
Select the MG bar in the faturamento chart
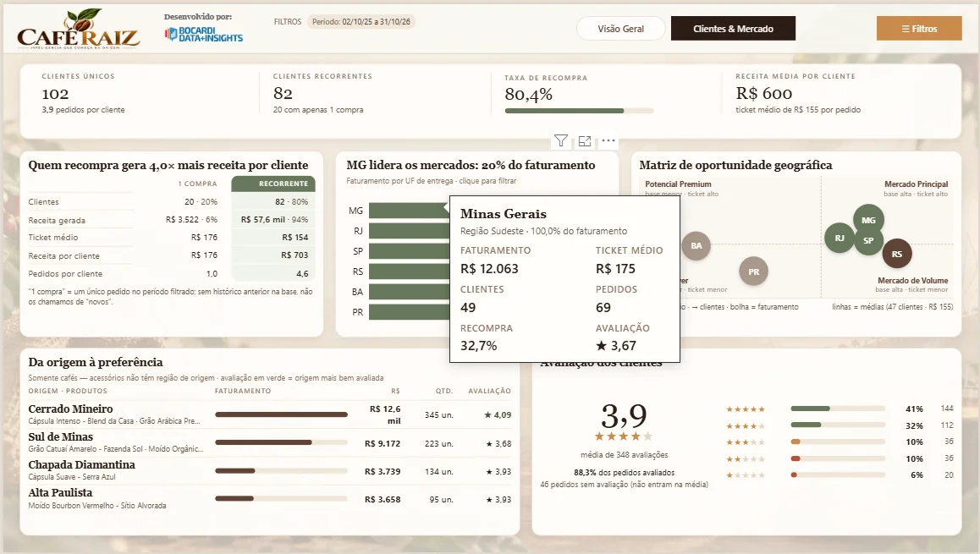click(x=409, y=211)
